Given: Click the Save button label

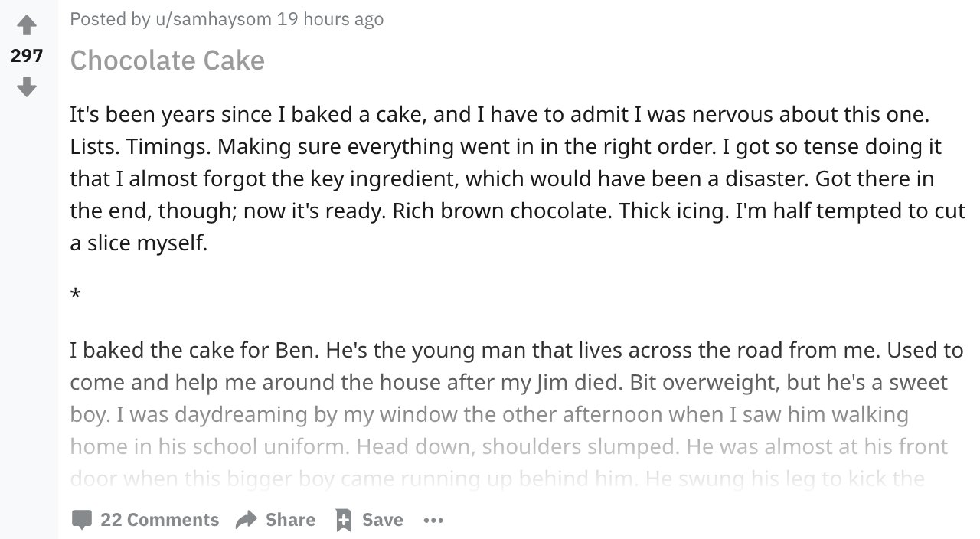Looking at the screenshot, I should coord(382,520).
